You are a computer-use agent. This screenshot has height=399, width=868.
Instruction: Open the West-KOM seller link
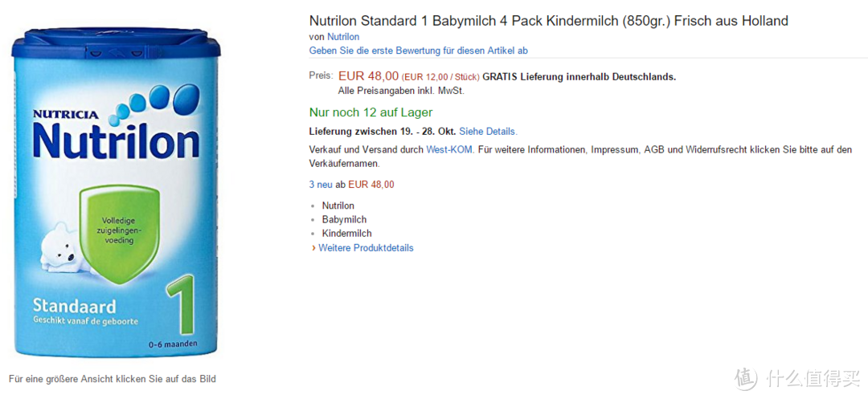tap(450, 150)
